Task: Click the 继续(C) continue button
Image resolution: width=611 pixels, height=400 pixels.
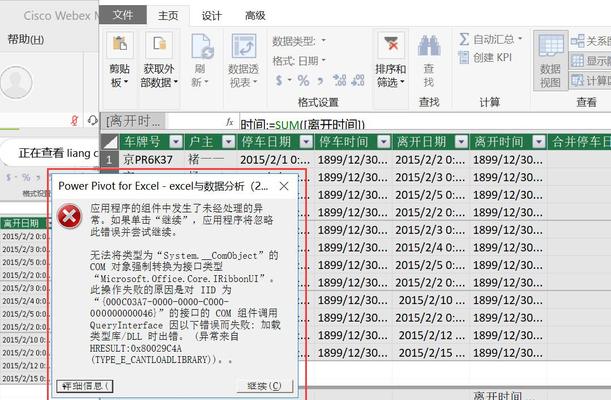Action: point(265,386)
